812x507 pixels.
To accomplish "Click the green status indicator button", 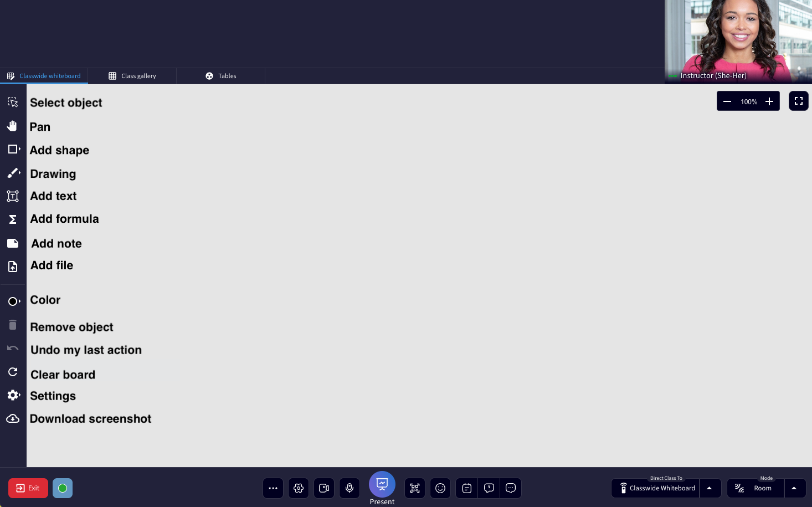I will coord(63,488).
